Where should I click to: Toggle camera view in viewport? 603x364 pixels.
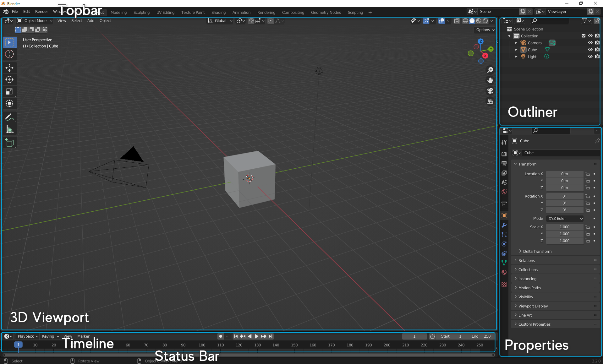pos(490,91)
